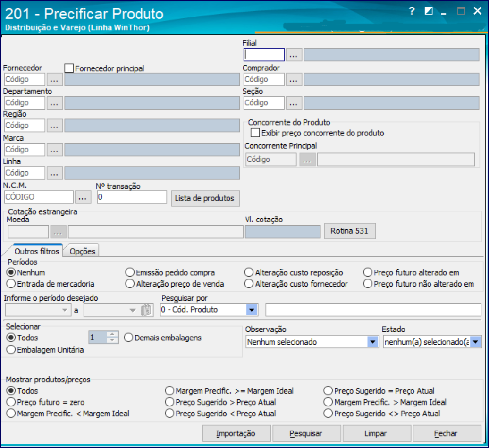Choose Alteração custo fornecedor option

click(x=249, y=284)
